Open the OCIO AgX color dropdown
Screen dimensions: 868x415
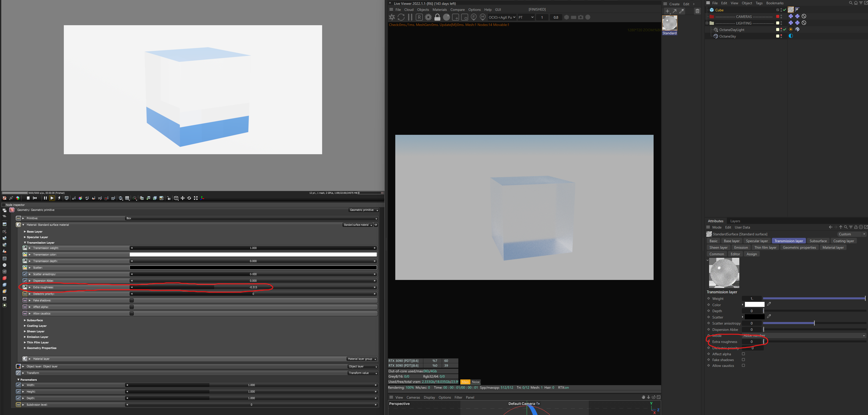click(x=502, y=17)
